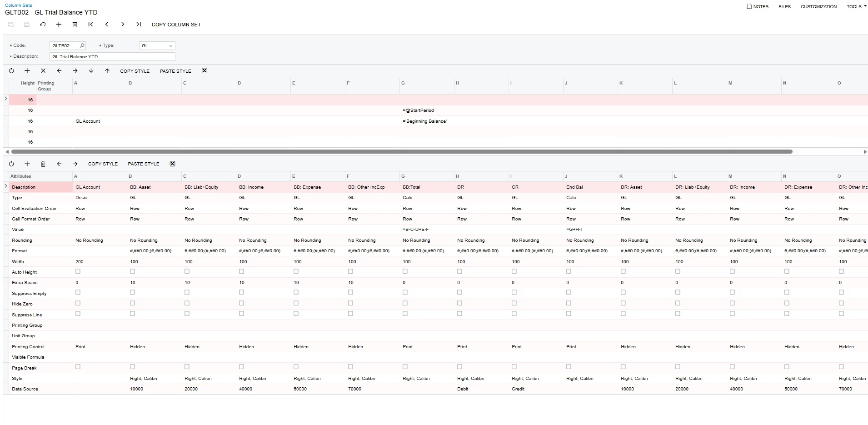The height and width of the screenshot is (425, 868).
Task: Export attributes grid to Excel icon
Action: point(173,164)
